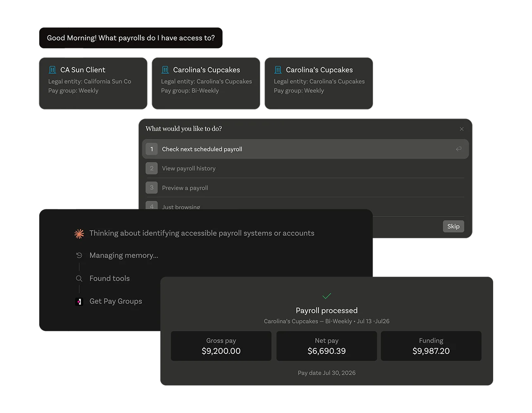This screenshot has width=532, height=413.
Task: Click 'Legal entity: California Sun Co' text
Action: pos(90,81)
